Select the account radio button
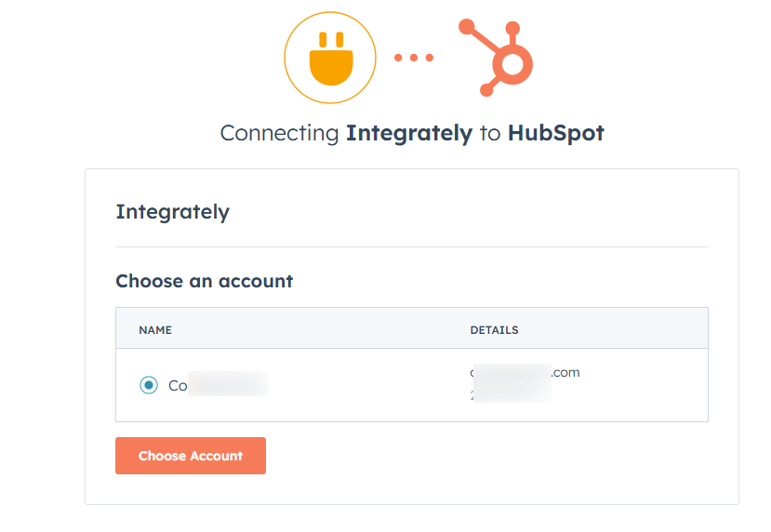The image size is (771, 532). 149,385
